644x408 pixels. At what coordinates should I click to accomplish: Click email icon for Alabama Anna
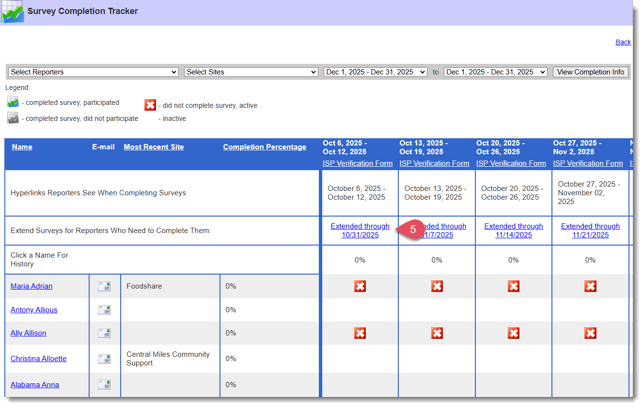104,384
